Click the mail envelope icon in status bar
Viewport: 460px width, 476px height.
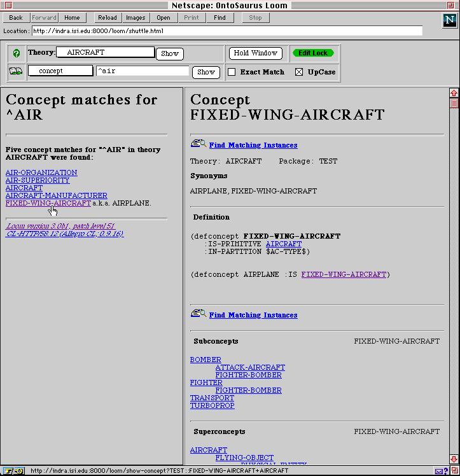click(439, 471)
